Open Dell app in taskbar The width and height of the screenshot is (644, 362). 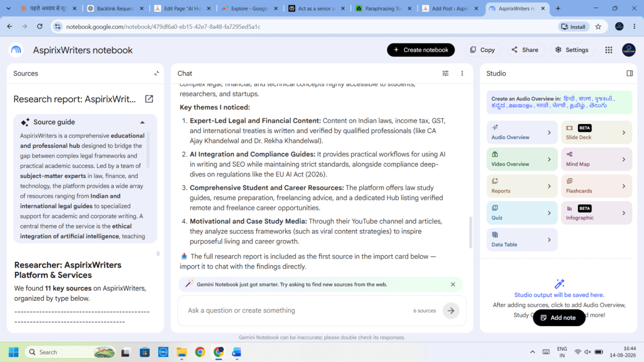(164, 352)
